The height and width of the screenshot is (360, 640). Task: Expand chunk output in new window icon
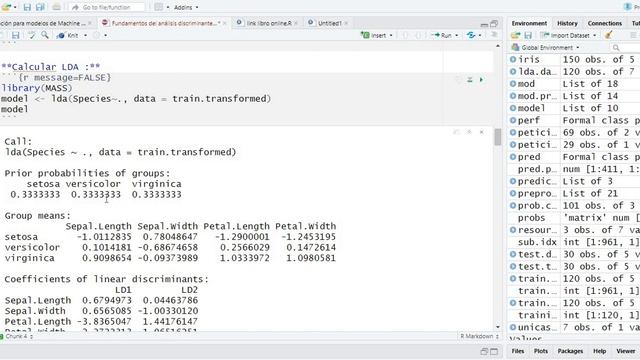pos(456,132)
